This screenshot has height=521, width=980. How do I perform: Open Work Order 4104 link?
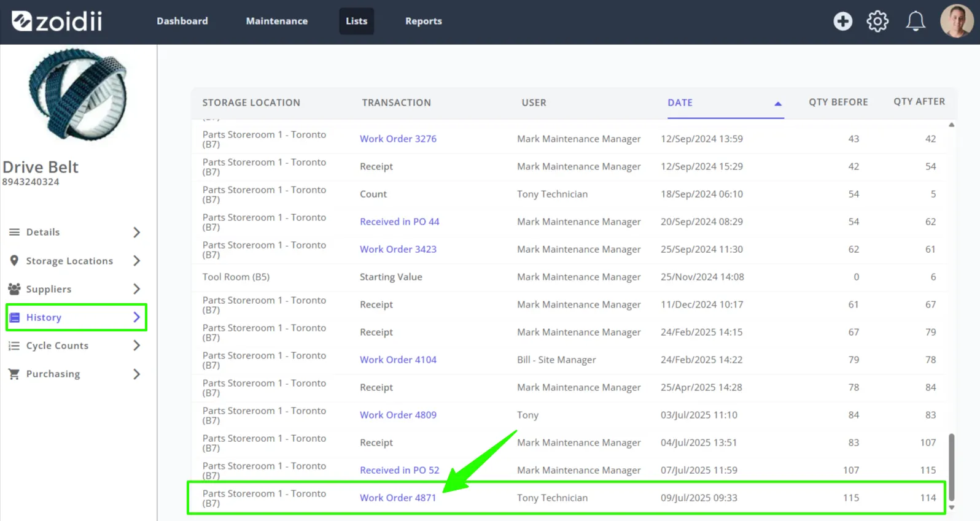pos(398,360)
